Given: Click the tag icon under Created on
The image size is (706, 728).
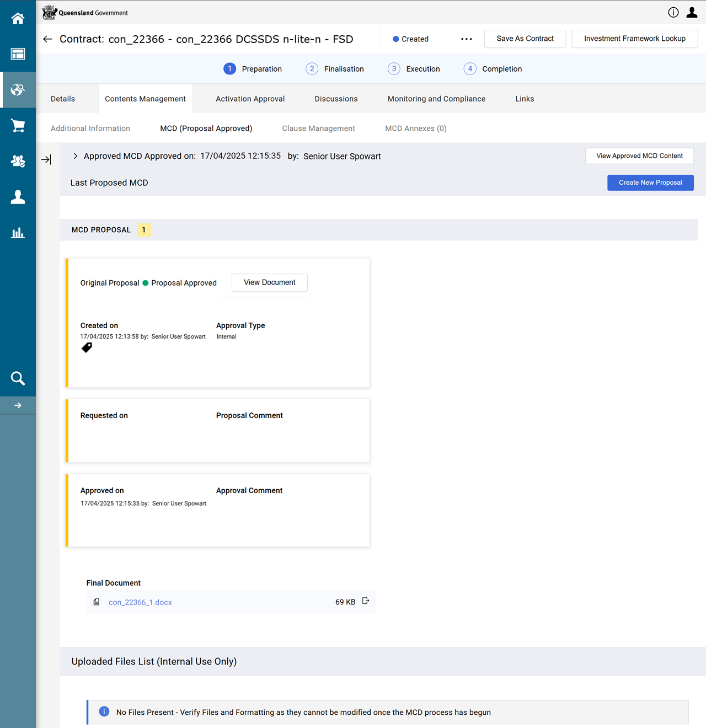Looking at the screenshot, I should click(x=87, y=347).
